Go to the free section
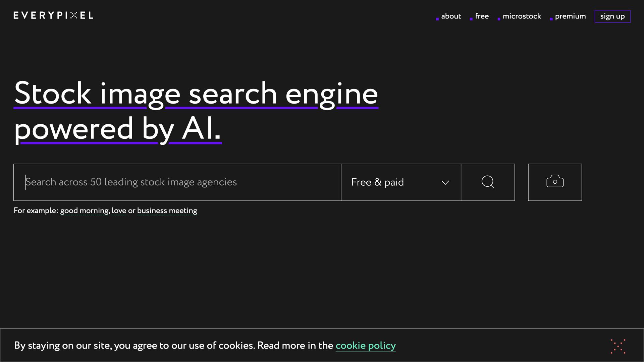The height and width of the screenshot is (362, 644). [482, 16]
